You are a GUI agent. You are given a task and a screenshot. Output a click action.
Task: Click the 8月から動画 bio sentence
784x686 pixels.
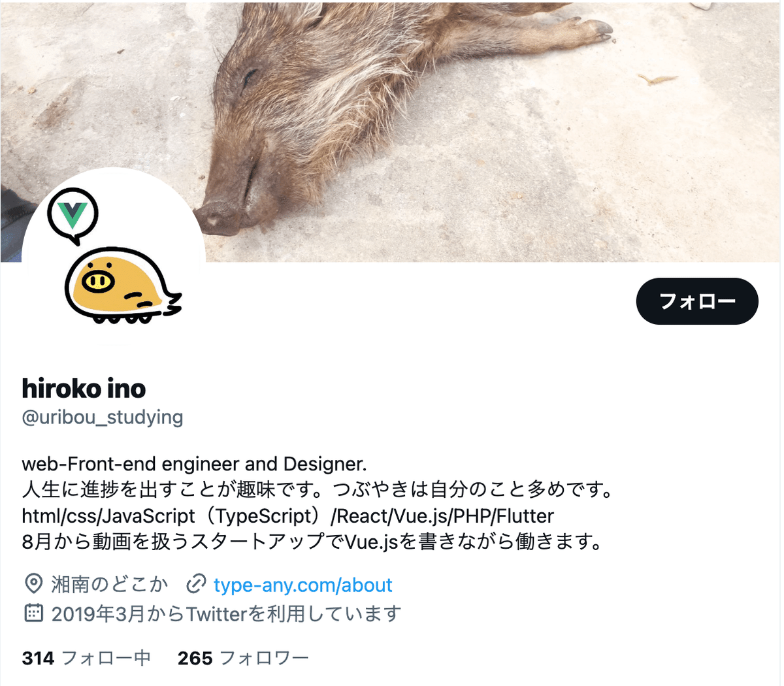(312, 542)
